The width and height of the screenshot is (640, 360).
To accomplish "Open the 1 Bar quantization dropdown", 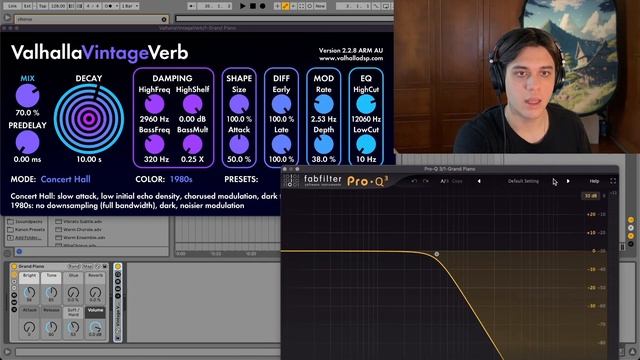I will 130,6.
